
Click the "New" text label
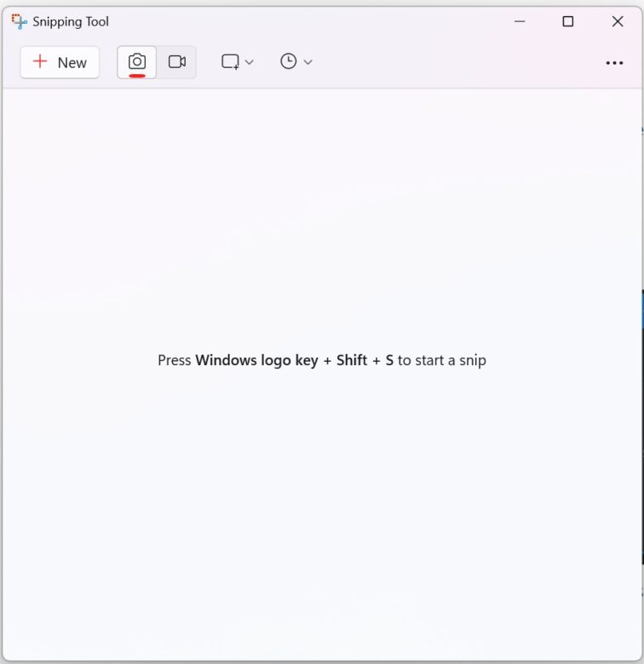click(x=72, y=62)
